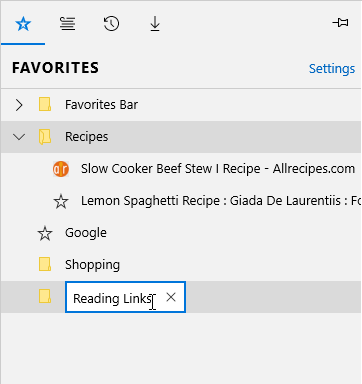This screenshot has width=362, height=384.
Task: Open the Favorites star tab
Action: pos(23,24)
